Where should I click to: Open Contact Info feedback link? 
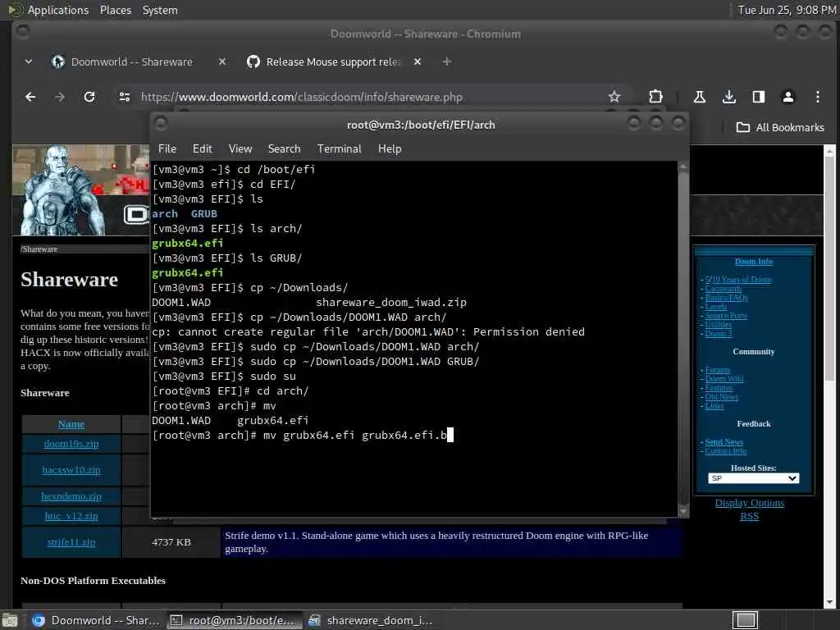coord(726,451)
